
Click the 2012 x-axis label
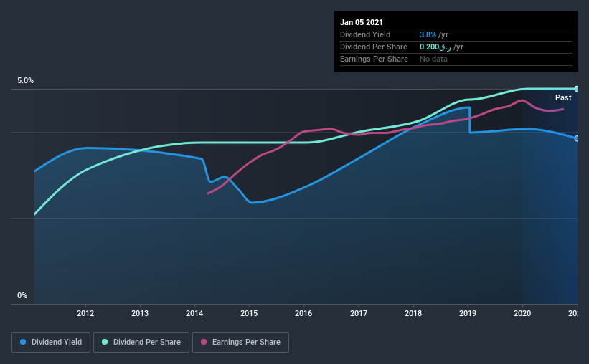coord(85,313)
